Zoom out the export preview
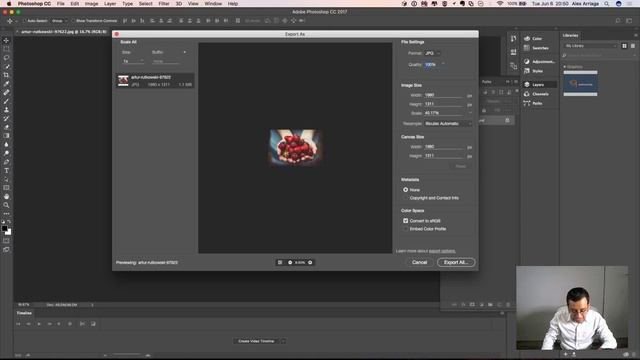 coord(290,262)
